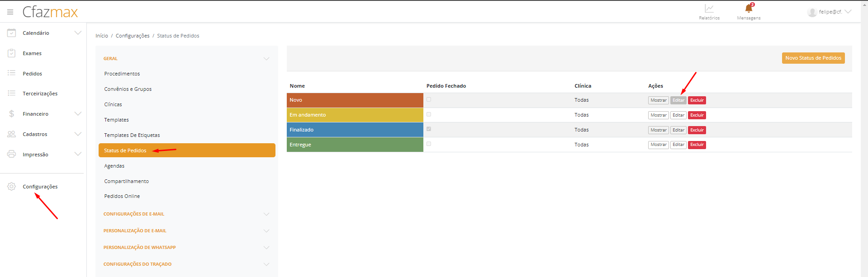Click Todas clinic cell in Novo row
Viewport: 868px width, 277px height.
582,100
